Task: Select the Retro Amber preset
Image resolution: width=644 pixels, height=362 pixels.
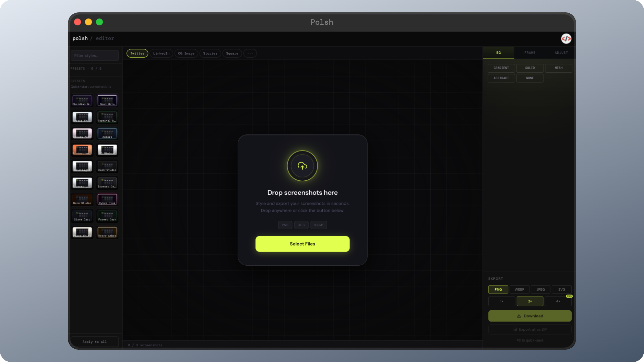Action: 107,232
